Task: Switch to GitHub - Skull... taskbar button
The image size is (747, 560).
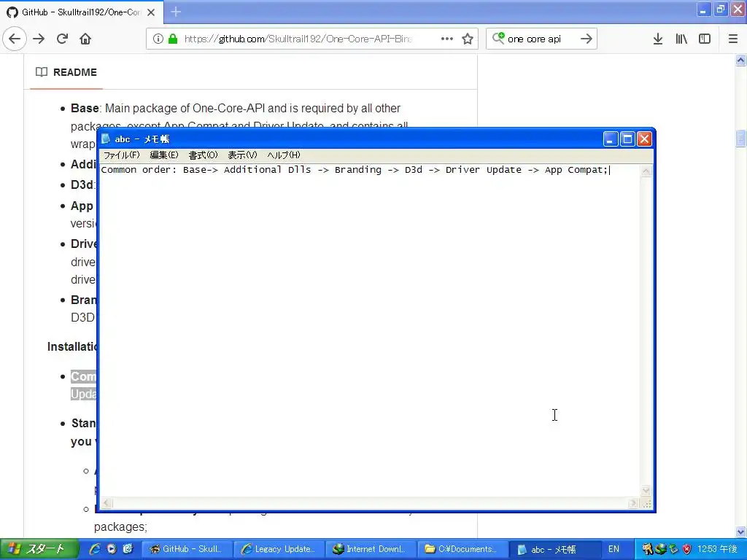Action: pos(187,549)
